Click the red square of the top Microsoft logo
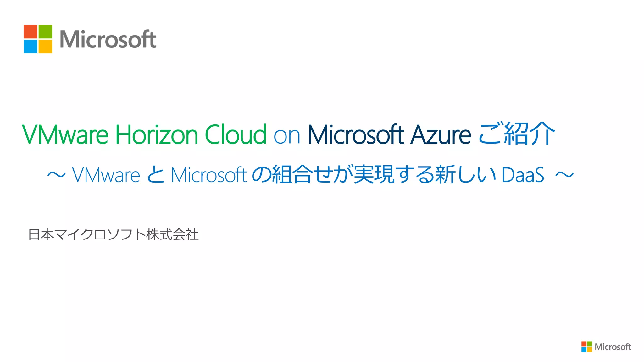This screenshot has width=644, height=362. [x=31, y=31]
